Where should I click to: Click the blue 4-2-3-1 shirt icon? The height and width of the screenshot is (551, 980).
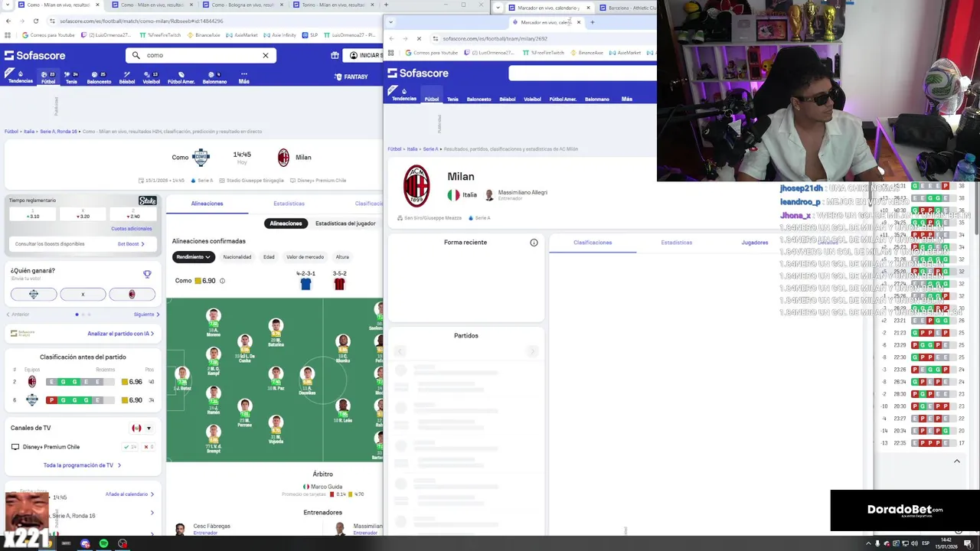coord(305,284)
